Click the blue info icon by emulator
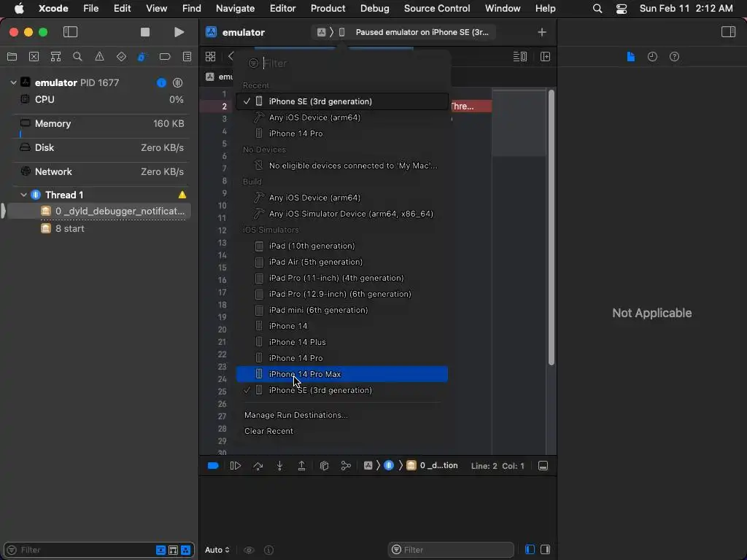The height and width of the screenshot is (560, 747). pyautogui.click(x=161, y=82)
